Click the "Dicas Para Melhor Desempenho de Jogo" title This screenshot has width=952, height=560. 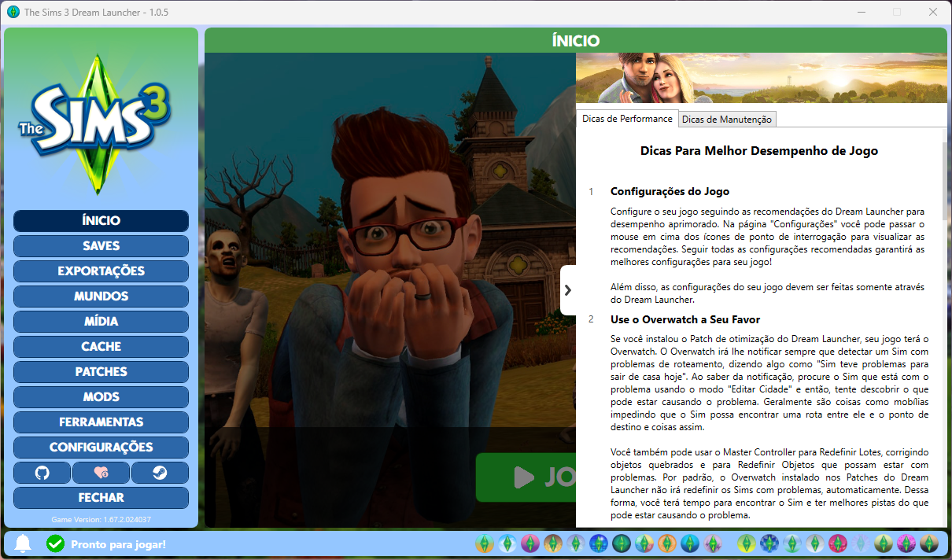click(759, 150)
